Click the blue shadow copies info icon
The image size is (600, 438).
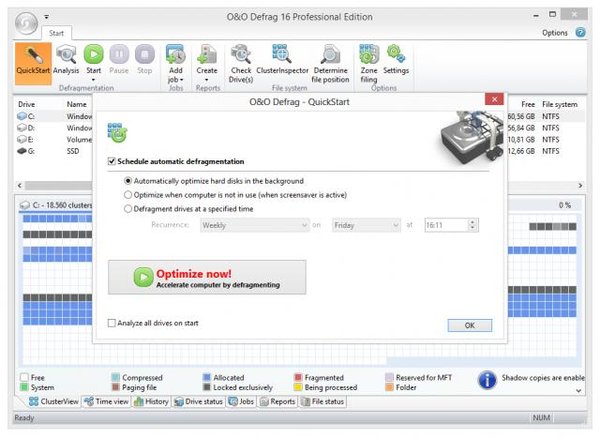tap(487, 380)
